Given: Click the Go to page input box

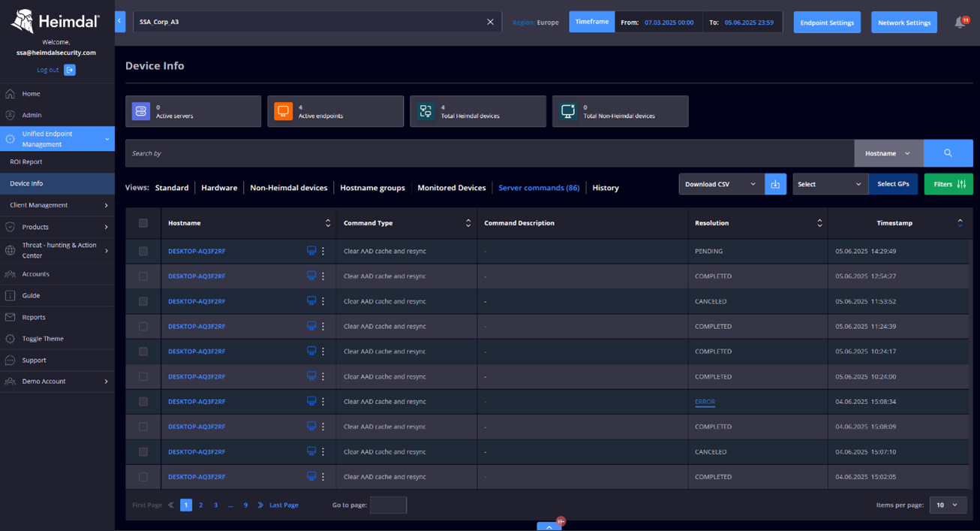Looking at the screenshot, I should [388, 505].
